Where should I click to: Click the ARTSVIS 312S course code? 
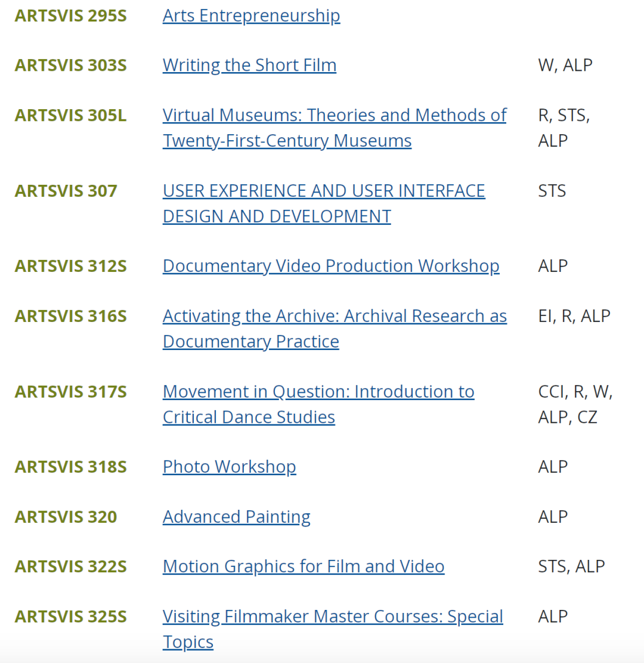[70, 266]
